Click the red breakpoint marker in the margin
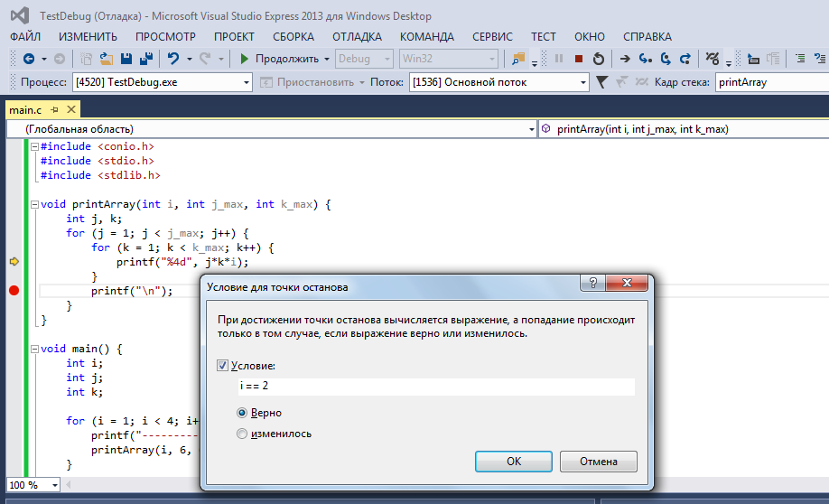The image size is (829, 504). pyautogui.click(x=14, y=290)
